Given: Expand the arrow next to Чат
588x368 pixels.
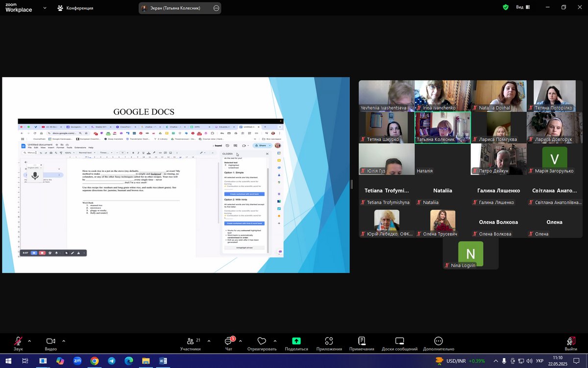Looking at the screenshot, I should (x=240, y=341).
